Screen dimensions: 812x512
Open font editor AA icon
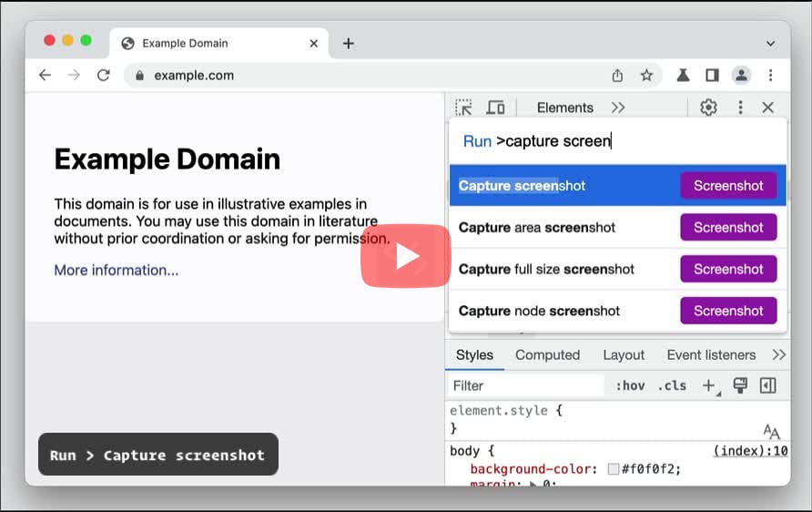(771, 431)
